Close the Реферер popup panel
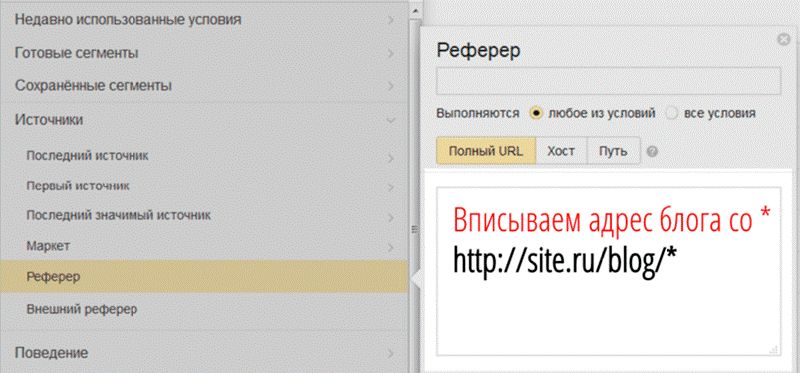Viewport: 800px width, 373px height. pos(783,40)
